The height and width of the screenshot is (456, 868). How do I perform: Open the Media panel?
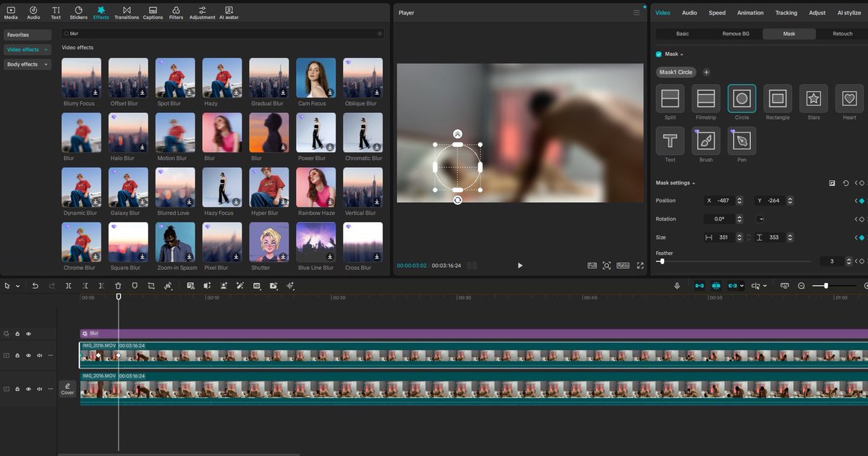tap(11, 12)
